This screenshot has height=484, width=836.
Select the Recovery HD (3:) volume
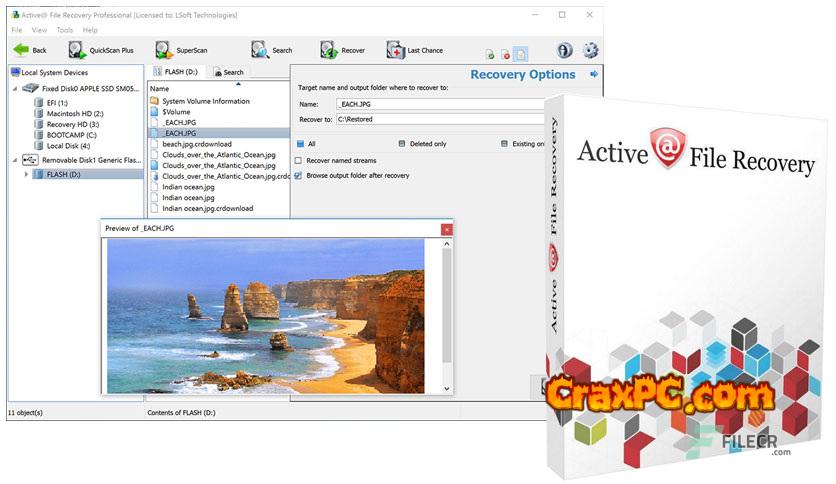[x=73, y=124]
